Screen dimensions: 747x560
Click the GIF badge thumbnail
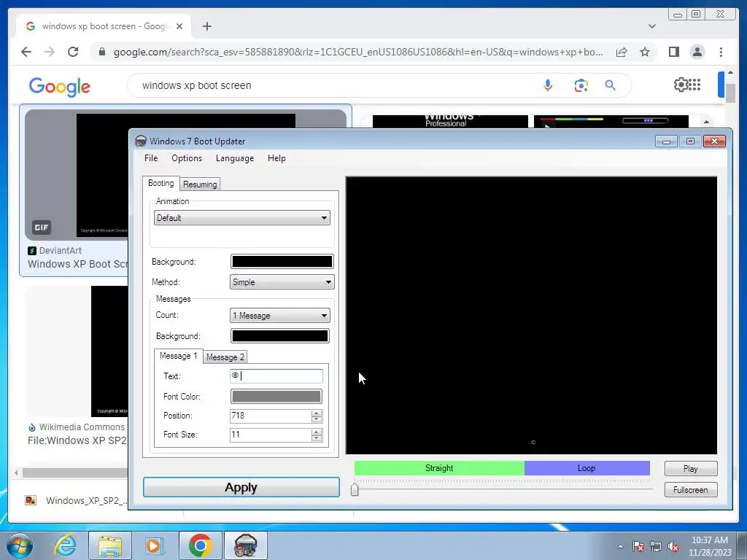[42, 227]
